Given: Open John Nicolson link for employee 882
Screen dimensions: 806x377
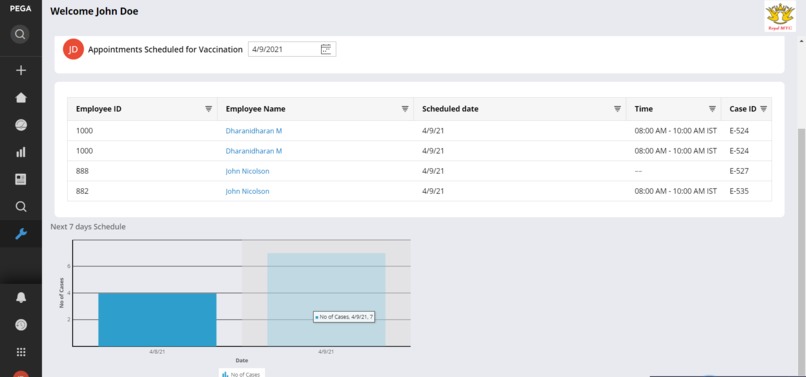Looking at the screenshot, I should point(247,191).
